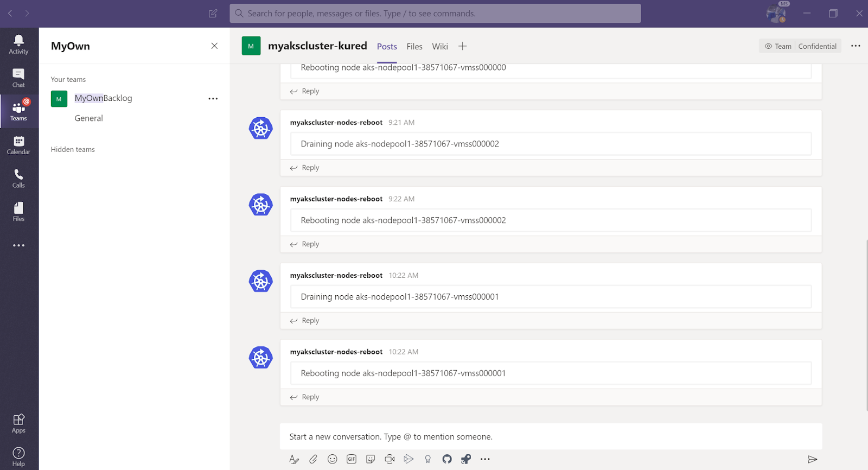This screenshot has height=470, width=868.
Task: Open the Files section in sidebar
Action: [18, 212]
